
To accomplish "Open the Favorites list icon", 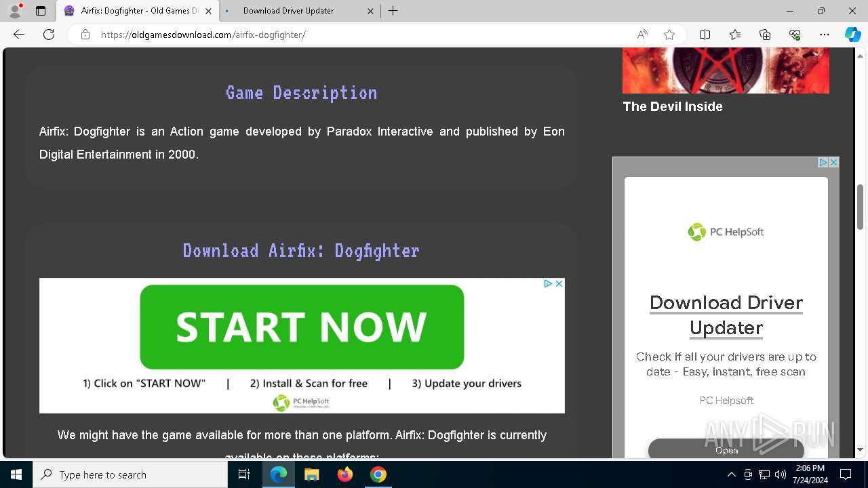I will click(x=735, y=35).
